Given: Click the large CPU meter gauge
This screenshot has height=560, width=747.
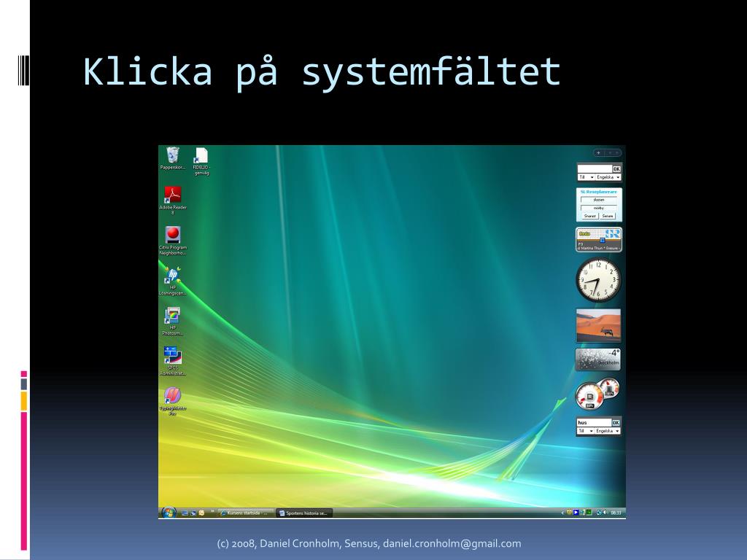Looking at the screenshot, I should [589, 396].
